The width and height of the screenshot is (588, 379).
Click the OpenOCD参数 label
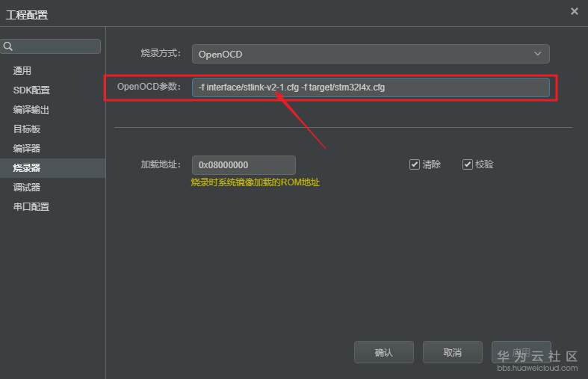tap(149, 87)
